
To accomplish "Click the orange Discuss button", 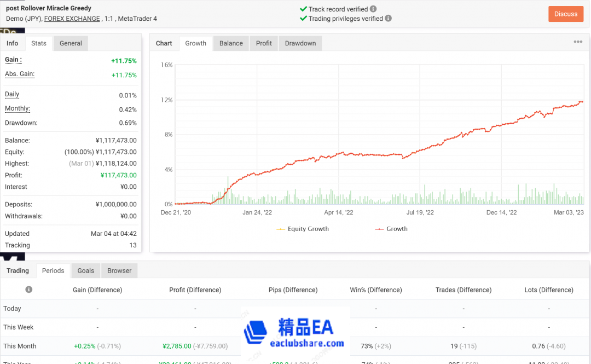I will point(566,14).
